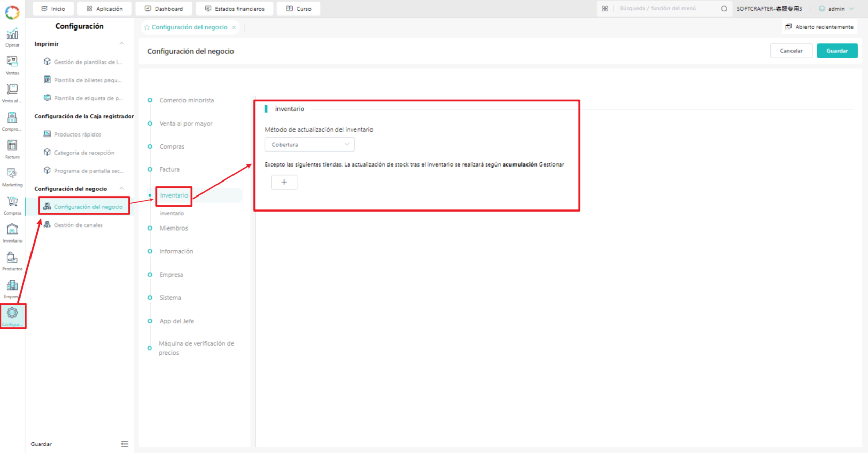This screenshot has height=453, width=868.
Task: Click the Cancelar button
Action: coord(791,51)
